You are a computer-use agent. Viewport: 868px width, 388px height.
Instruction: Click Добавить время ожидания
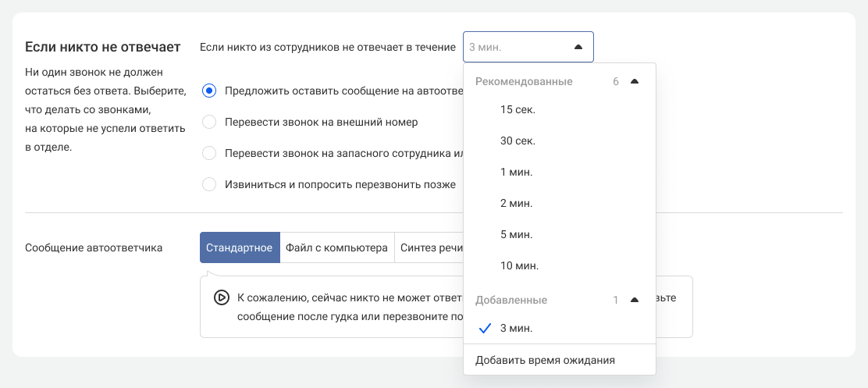[545, 361]
